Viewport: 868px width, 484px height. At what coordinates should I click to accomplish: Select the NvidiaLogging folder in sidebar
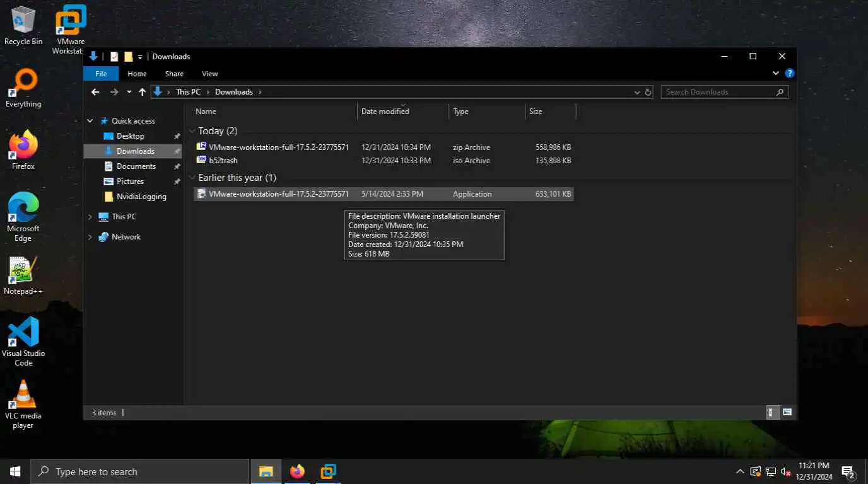tap(141, 197)
